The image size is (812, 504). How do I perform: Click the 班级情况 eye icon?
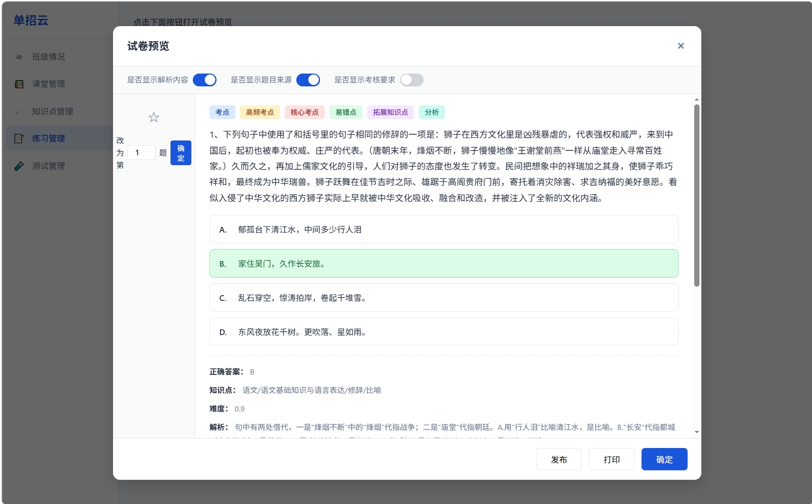click(x=19, y=57)
